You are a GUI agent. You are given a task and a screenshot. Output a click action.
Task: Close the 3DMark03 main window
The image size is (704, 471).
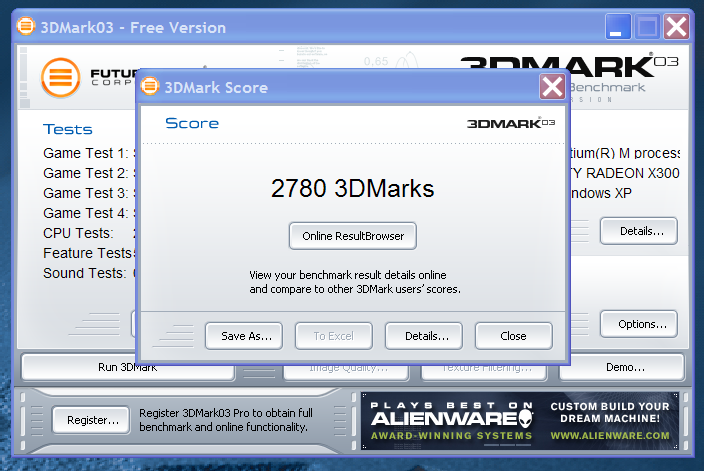click(x=676, y=26)
